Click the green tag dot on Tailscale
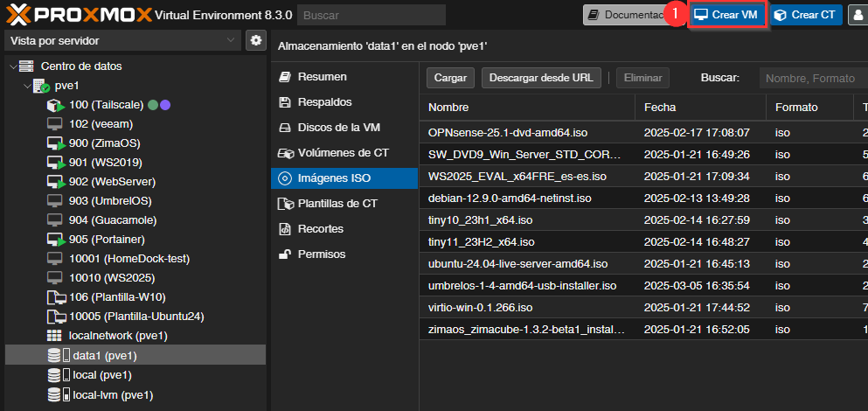 153,105
